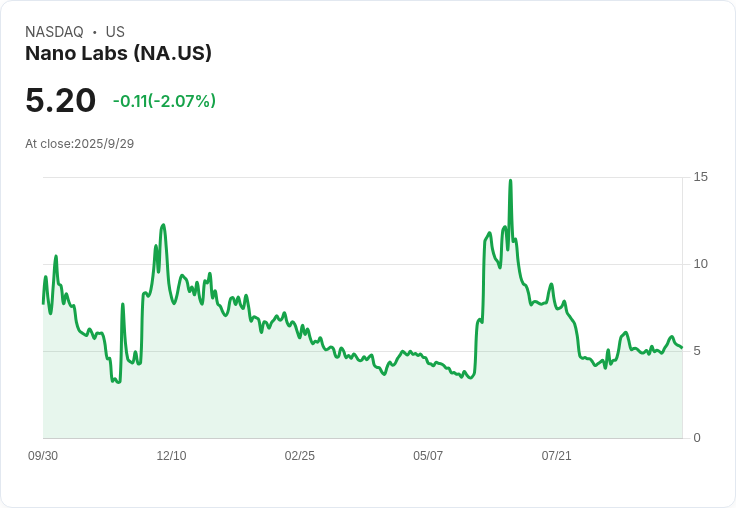Click the At close:2025/9/29 timestamp
The image size is (736, 508).
[79, 144]
